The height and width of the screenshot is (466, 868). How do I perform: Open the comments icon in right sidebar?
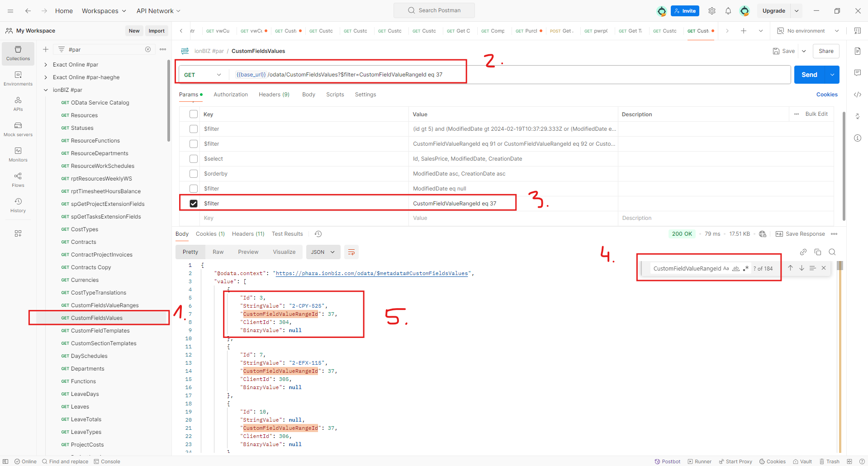point(858,73)
